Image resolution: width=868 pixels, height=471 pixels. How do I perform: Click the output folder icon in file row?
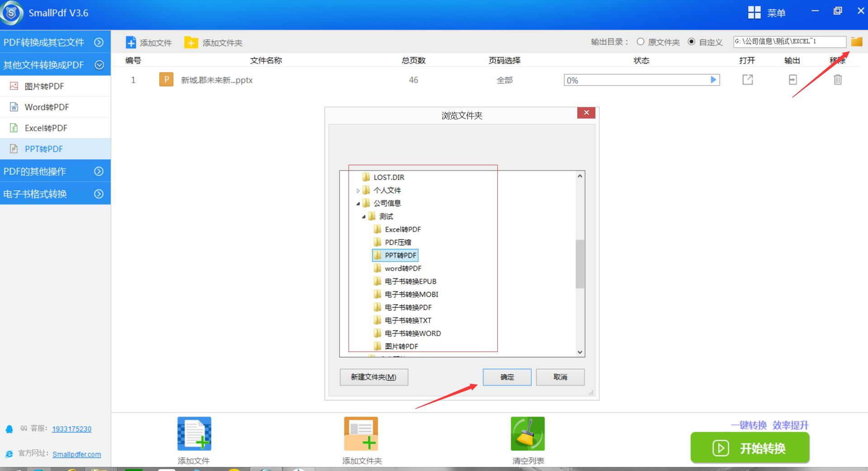pyautogui.click(x=793, y=80)
